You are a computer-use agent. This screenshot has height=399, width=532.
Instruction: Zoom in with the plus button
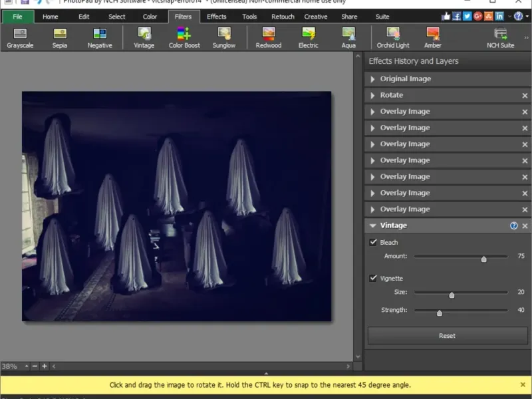pyautogui.click(x=44, y=366)
